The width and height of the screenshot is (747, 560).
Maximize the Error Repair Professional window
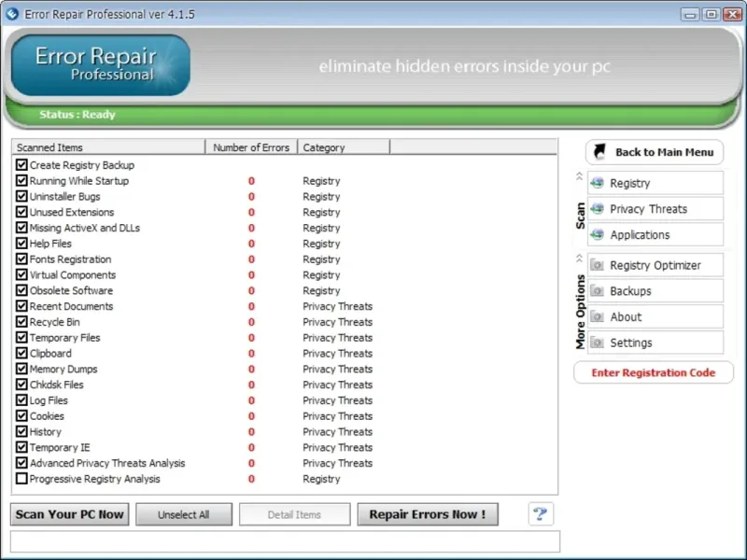tap(711, 14)
